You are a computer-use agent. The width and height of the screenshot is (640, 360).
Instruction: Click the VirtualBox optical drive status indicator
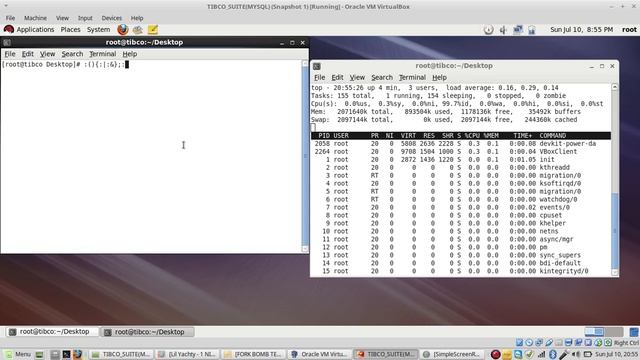pos(529,343)
